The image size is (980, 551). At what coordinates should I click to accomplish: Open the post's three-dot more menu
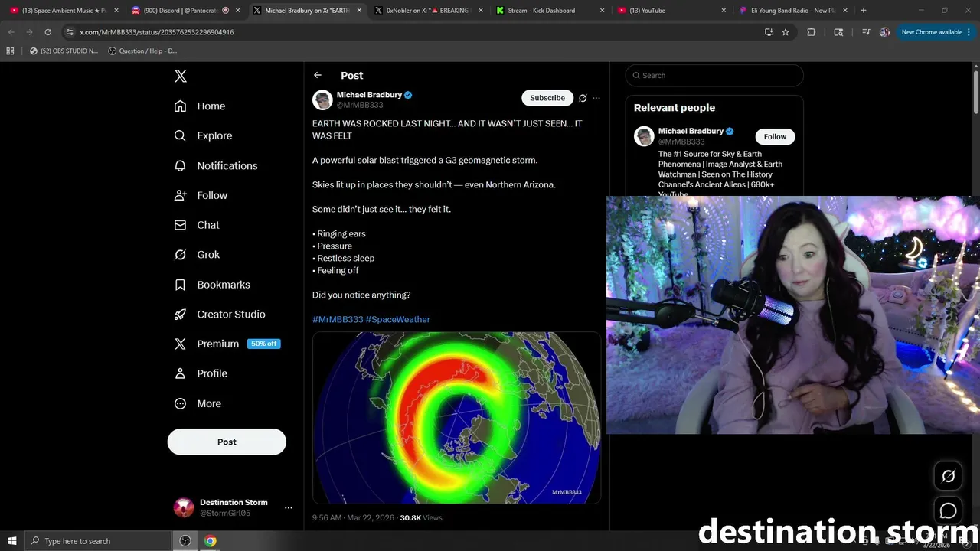596,98
